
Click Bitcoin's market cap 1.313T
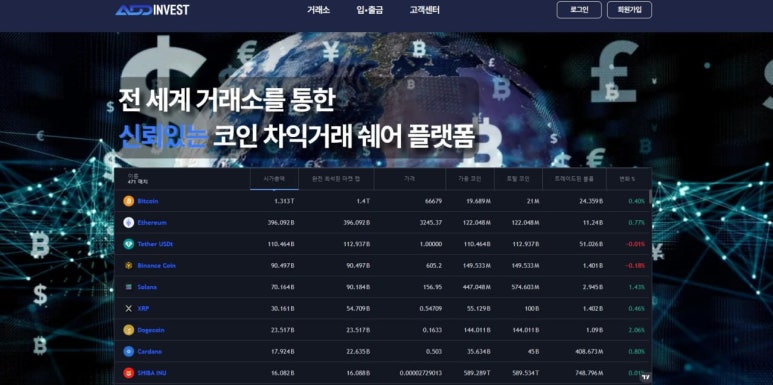284,201
